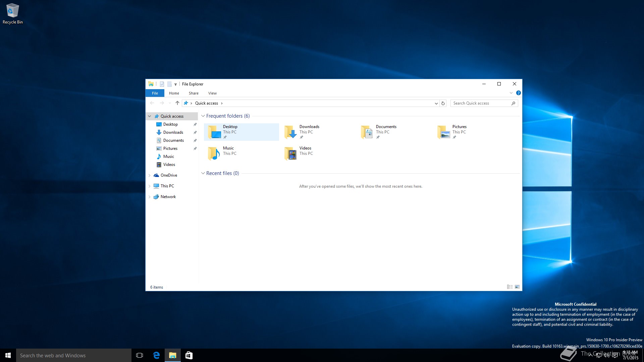This screenshot has width=644, height=362.
Task: Expand the Network tree node
Action: 150,197
